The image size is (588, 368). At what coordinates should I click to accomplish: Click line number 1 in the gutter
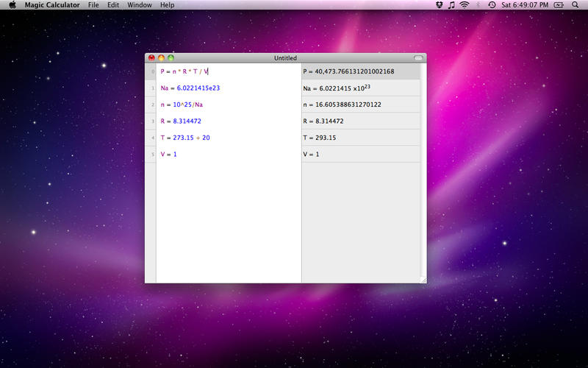(x=153, y=88)
